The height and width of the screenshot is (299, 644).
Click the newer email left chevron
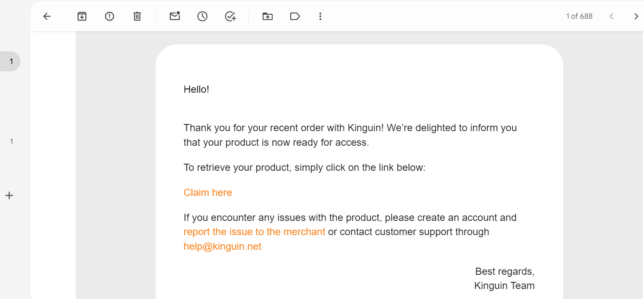tap(611, 16)
